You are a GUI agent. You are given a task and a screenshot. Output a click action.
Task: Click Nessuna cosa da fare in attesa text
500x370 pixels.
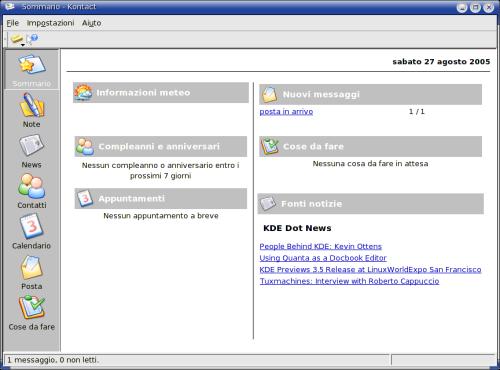click(370, 164)
